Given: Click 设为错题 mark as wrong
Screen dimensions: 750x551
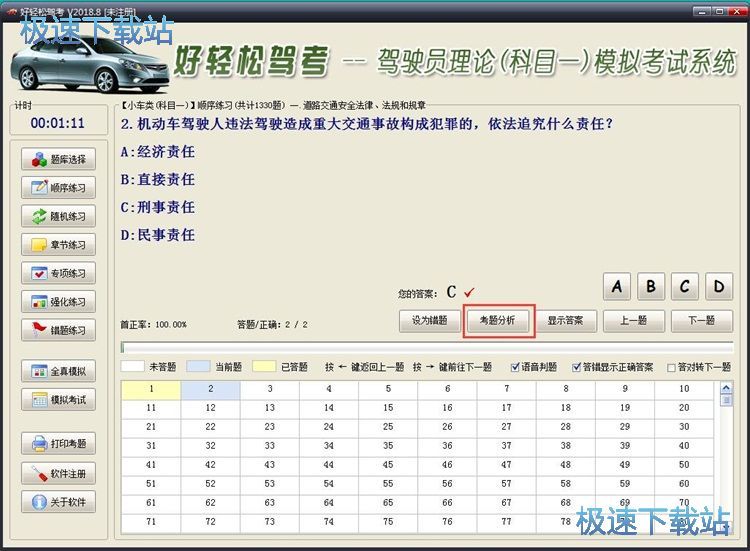Looking at the screenshot, I should pyautogui.click(x=430, y=321).
